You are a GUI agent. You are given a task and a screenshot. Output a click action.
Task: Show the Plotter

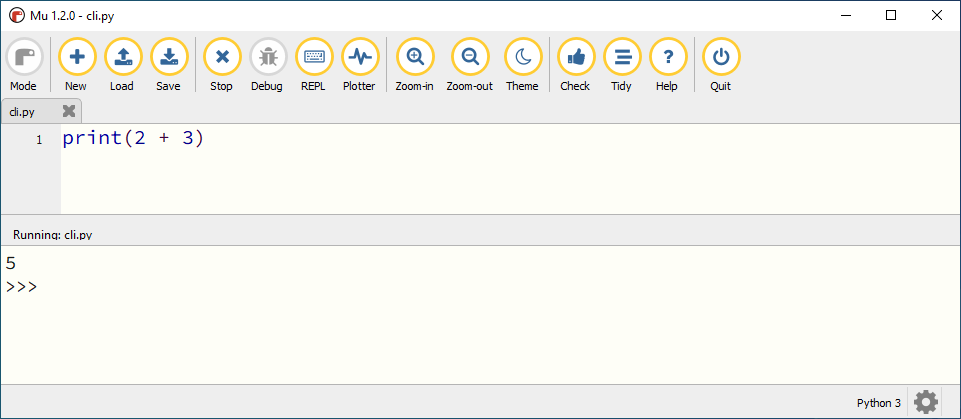point(359,64)
